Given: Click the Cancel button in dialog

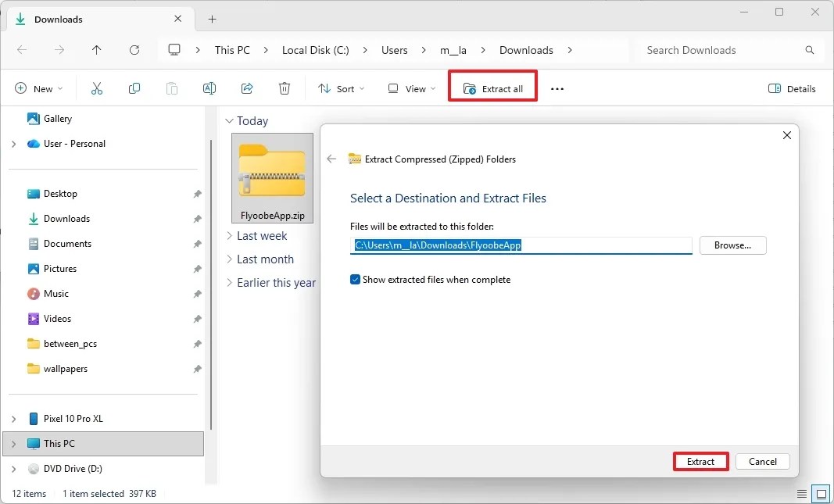Looking at the screenshot, I should 763,462.
